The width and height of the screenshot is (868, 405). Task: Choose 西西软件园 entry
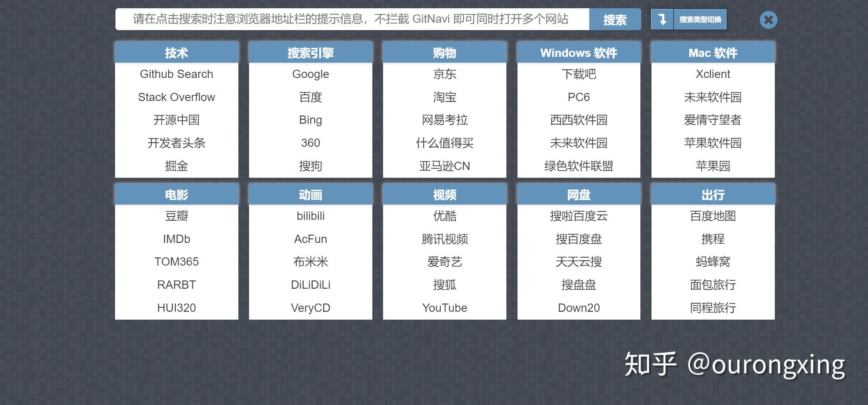click(x=579, y=120)
